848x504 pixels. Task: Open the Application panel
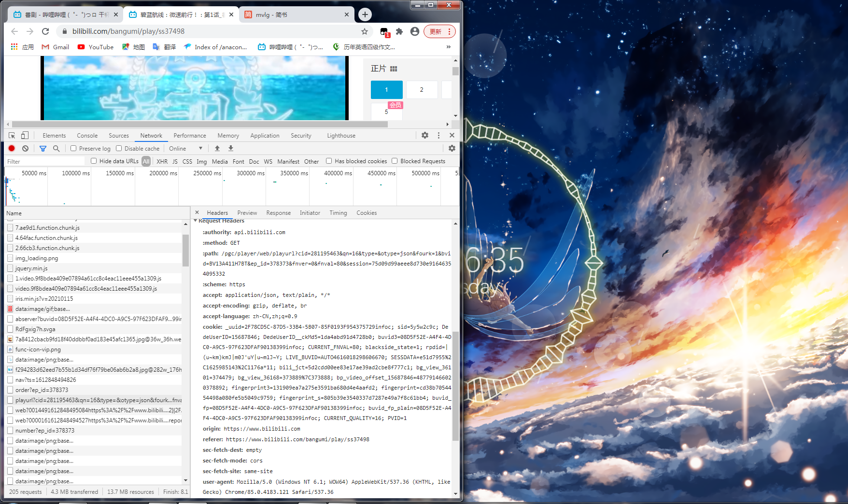point(265,136)
